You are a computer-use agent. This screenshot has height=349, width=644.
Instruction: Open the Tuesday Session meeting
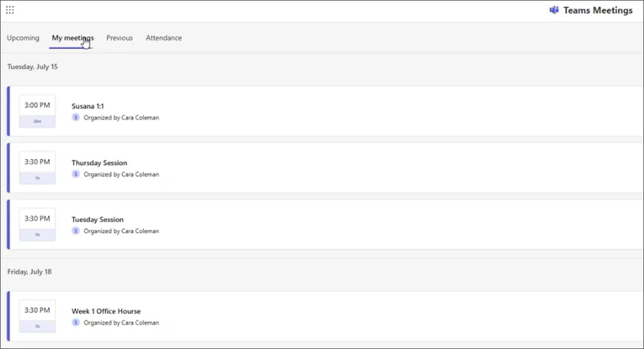pos(97,220)
